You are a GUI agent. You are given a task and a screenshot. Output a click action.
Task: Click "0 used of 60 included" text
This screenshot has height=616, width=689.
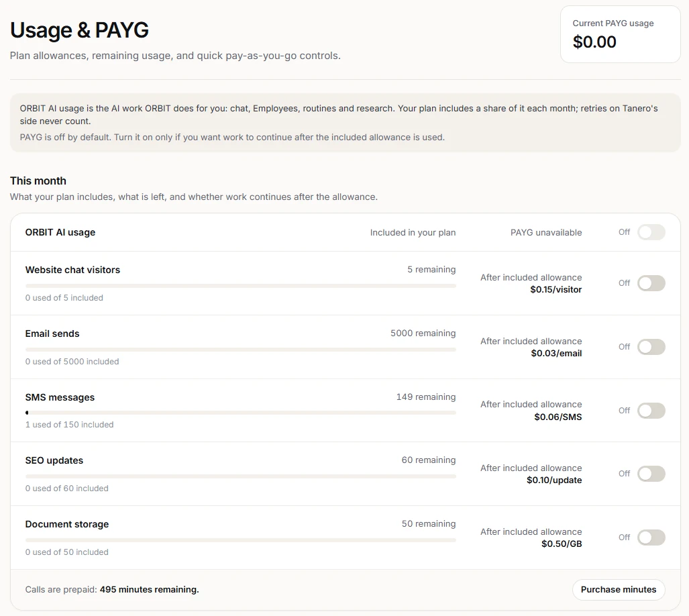pyautogui.click(x=67, y=489)
